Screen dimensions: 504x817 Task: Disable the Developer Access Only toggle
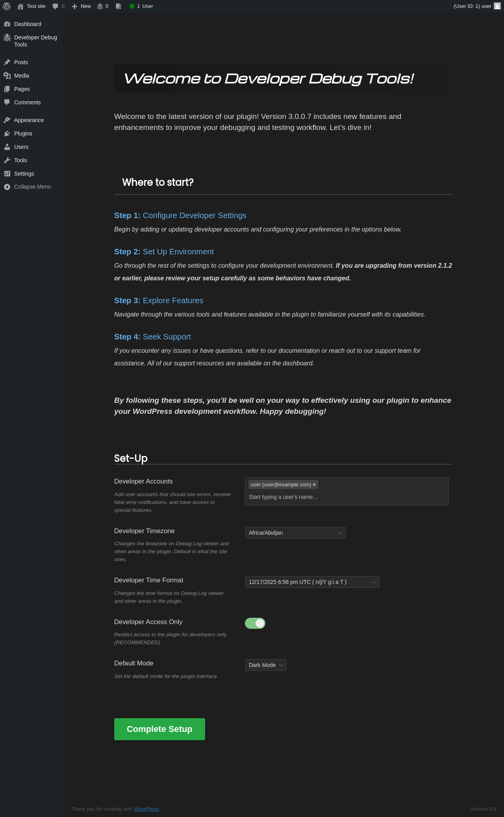point(255,623)
